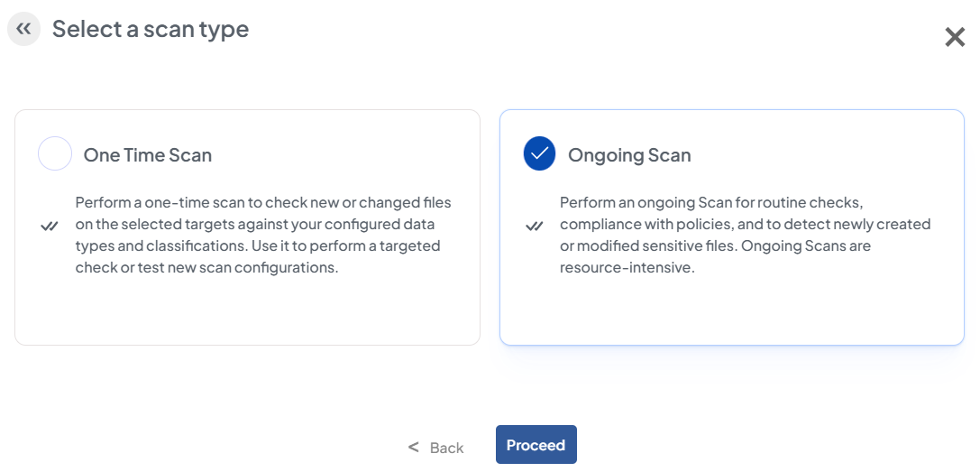Screen dimensions: 980x472
Task: Select the One Time Scan radio circle
Action: (55, 154)
